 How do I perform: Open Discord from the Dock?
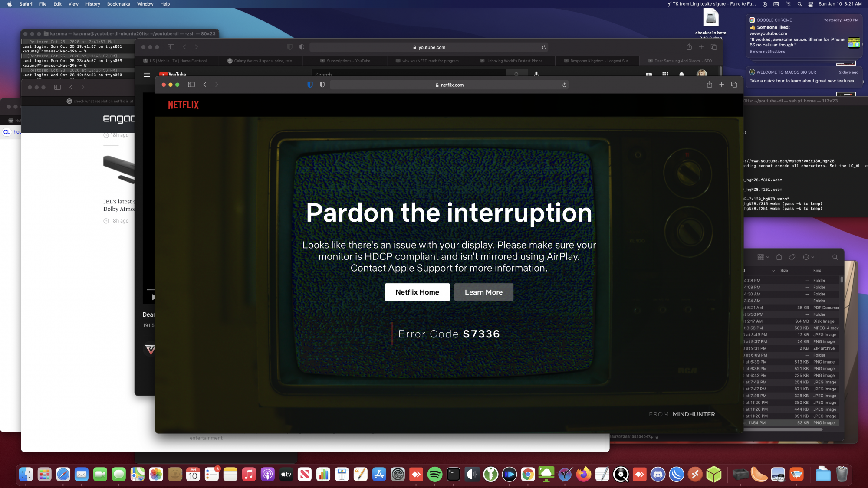(x=658, y=475)
